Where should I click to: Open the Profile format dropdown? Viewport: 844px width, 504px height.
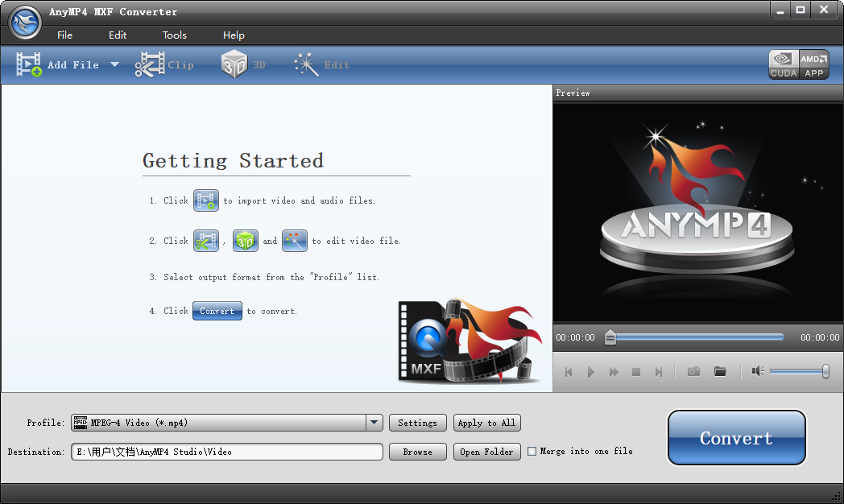[x=374, y=423]
